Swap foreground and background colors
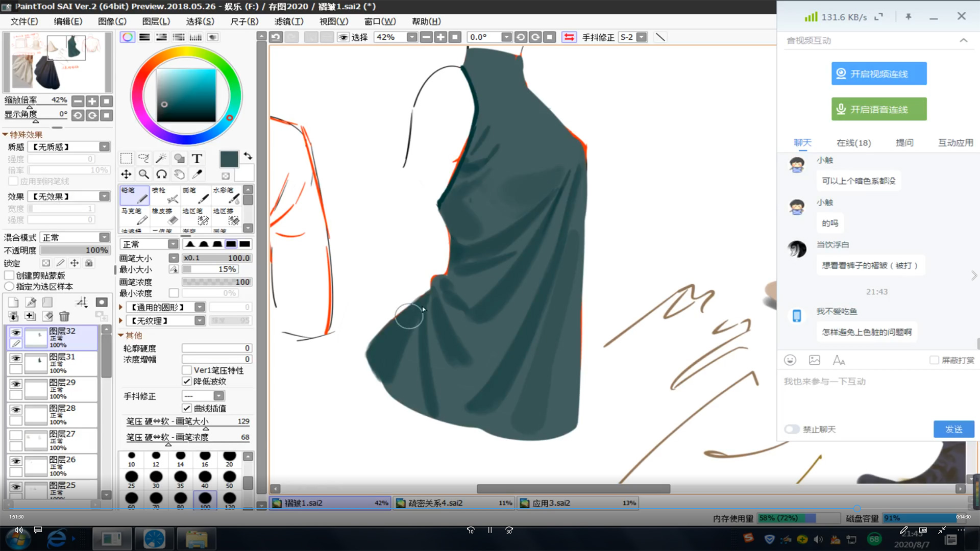Screen dimensions: 980x551 [x=248, y=156]
